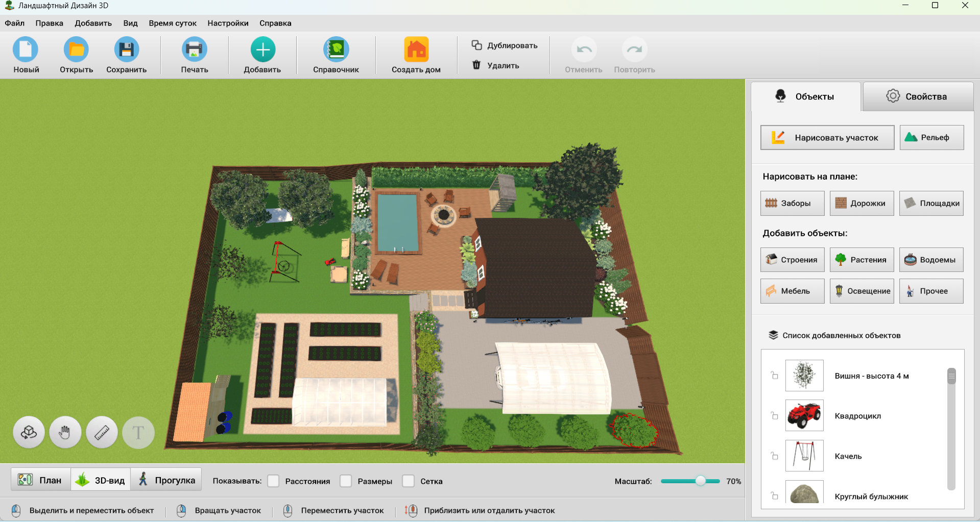The width and height of the screenshot is (980, 522).
Task: Select the hand pan tool
Action: tap(65, 433)
